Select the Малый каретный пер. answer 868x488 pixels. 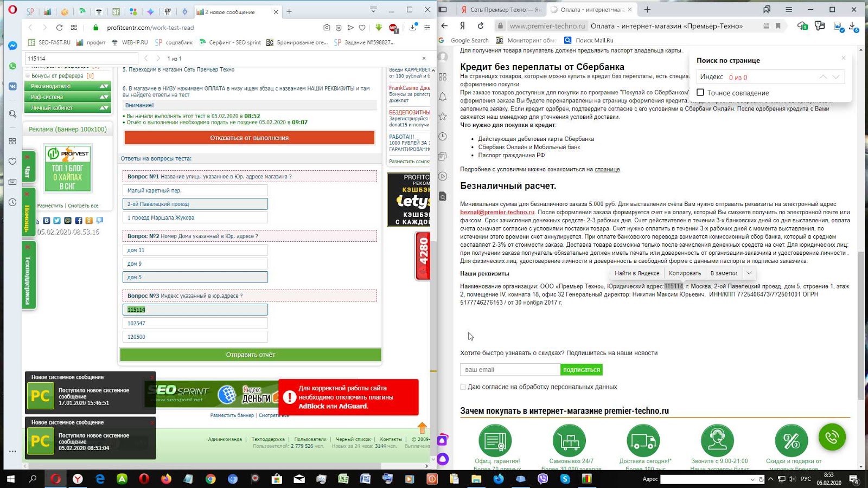pos(195,190)
